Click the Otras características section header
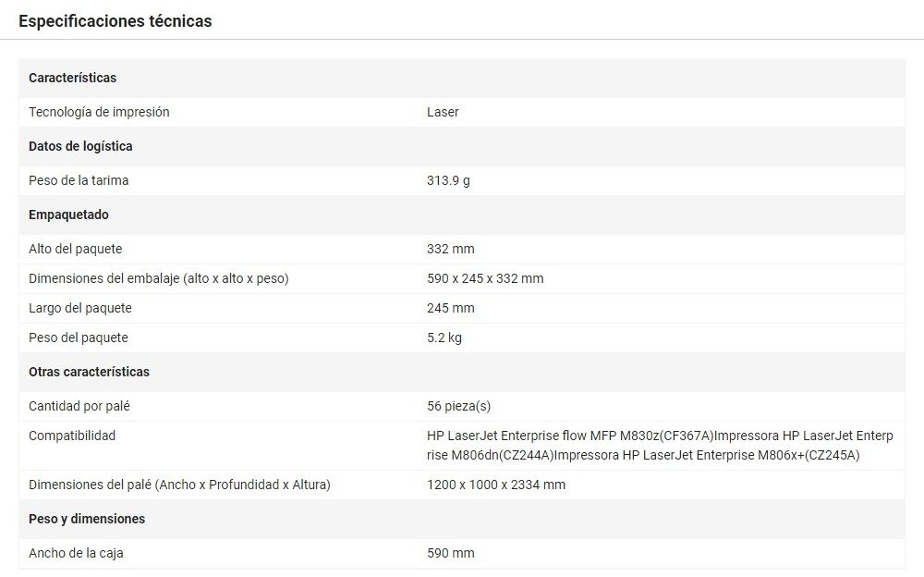Image resolution: width=924 pixels, height=577 pixels. (x=89, y=372)
